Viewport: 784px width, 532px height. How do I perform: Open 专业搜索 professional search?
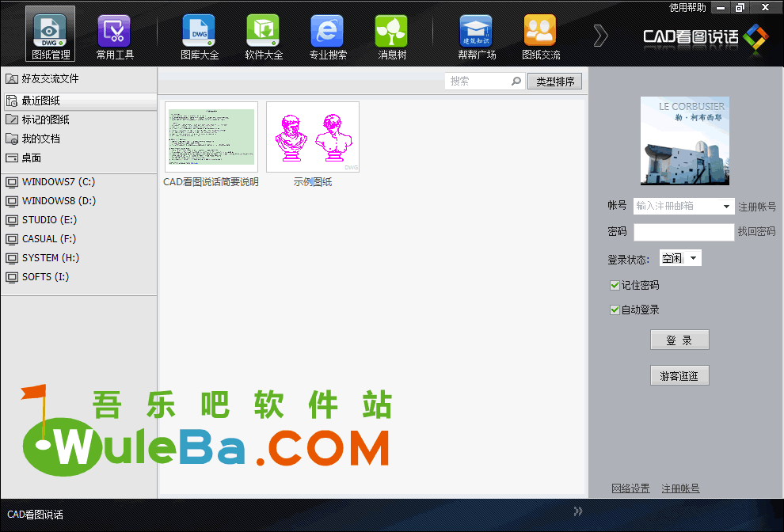[328, 37]
